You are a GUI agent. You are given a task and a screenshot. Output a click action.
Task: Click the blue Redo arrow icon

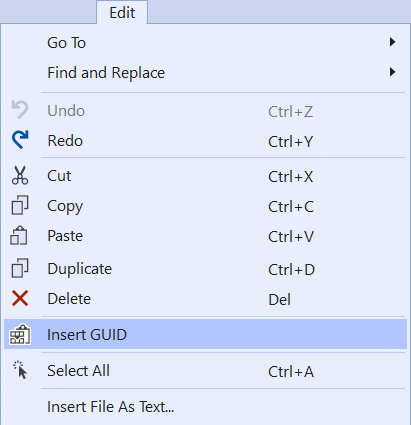pos(20,139)
